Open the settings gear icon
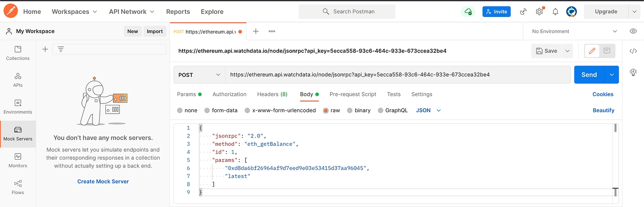The width and height of the screenshot is (644, 207). click(539, 11)
